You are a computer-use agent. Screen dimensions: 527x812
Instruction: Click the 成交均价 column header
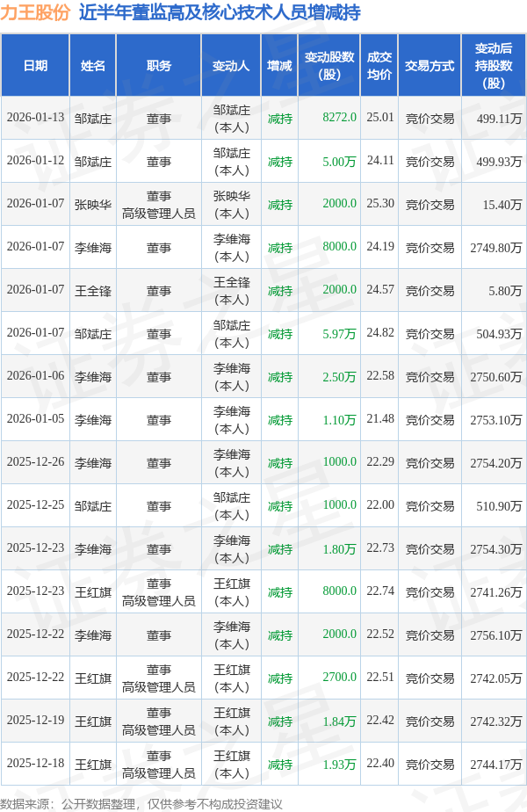(379, 66)
